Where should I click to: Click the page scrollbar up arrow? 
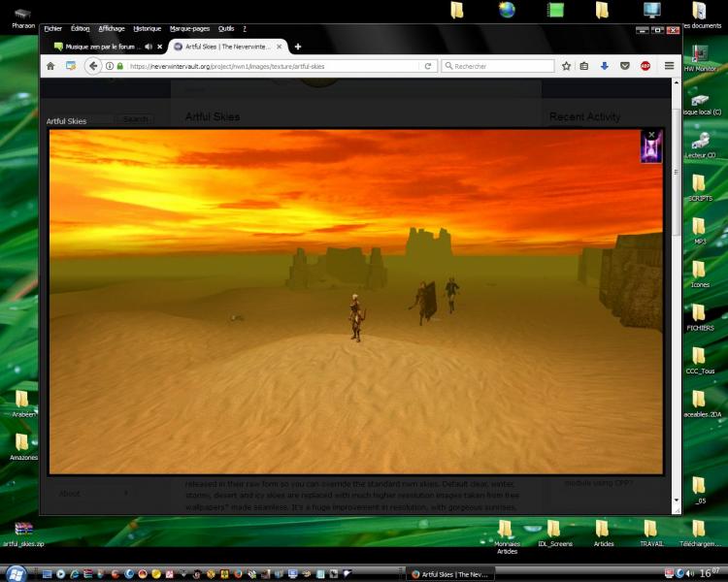point(676,82)
